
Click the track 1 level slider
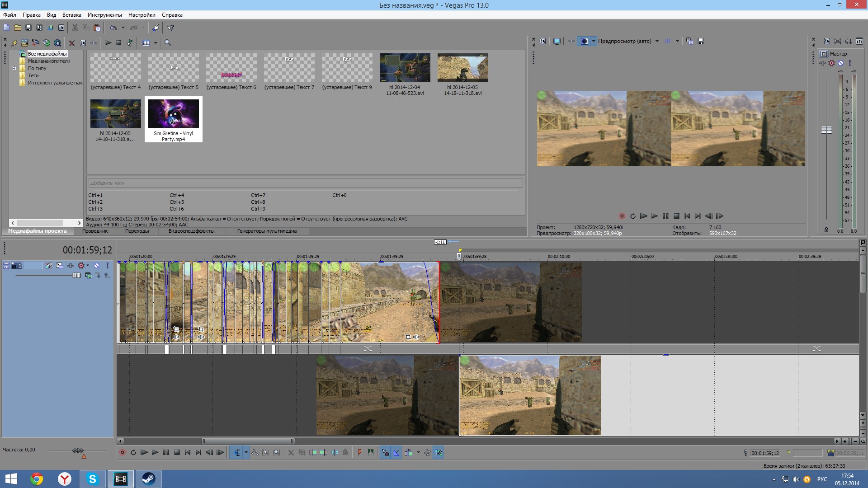click(x=76, y=275)
